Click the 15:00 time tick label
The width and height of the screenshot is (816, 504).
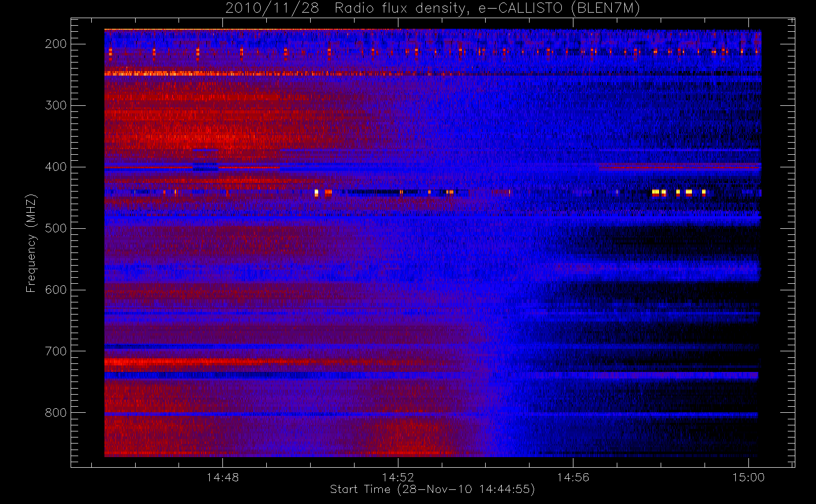pos(748,477)
